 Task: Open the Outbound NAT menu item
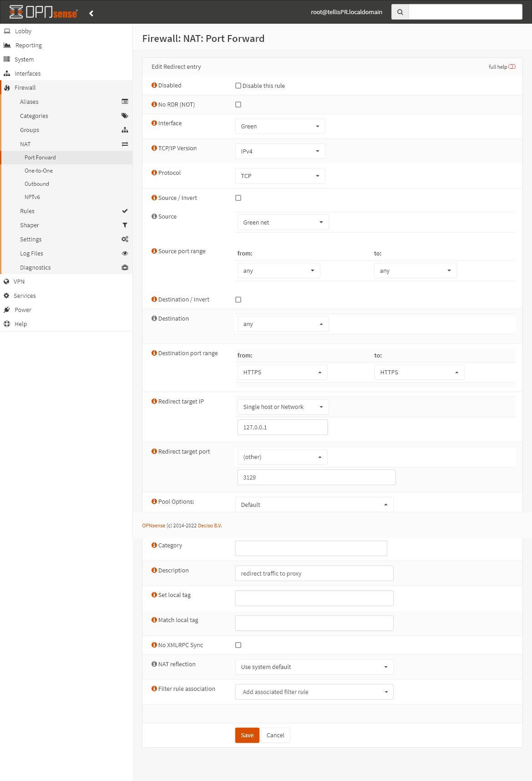coord(37,184)
